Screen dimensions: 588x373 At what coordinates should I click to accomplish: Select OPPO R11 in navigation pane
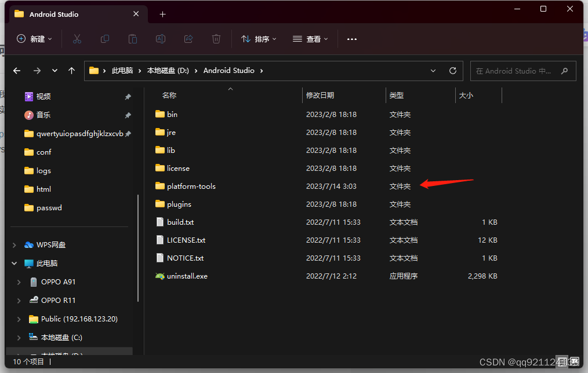click(58, 301)
